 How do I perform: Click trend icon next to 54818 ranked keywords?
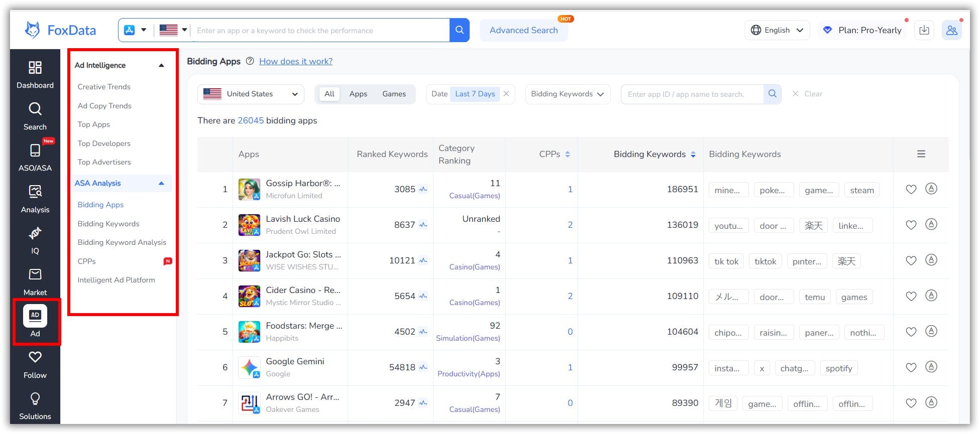coord(423,368)
